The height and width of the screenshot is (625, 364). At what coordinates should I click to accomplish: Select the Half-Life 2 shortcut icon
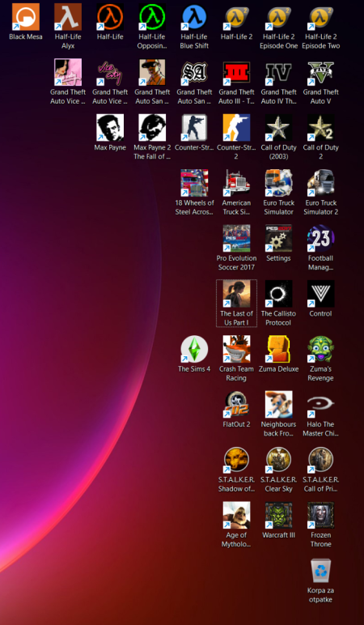[236, 17]
